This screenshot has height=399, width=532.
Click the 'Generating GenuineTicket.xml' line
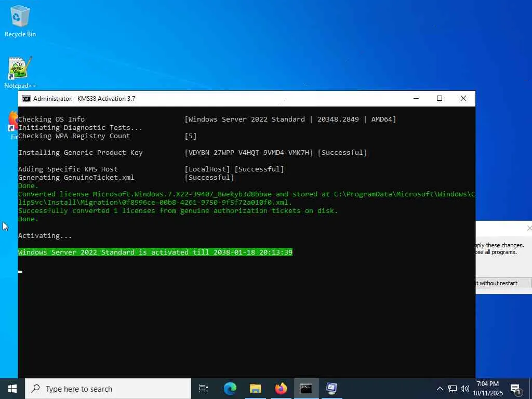[x=76, y=178]
